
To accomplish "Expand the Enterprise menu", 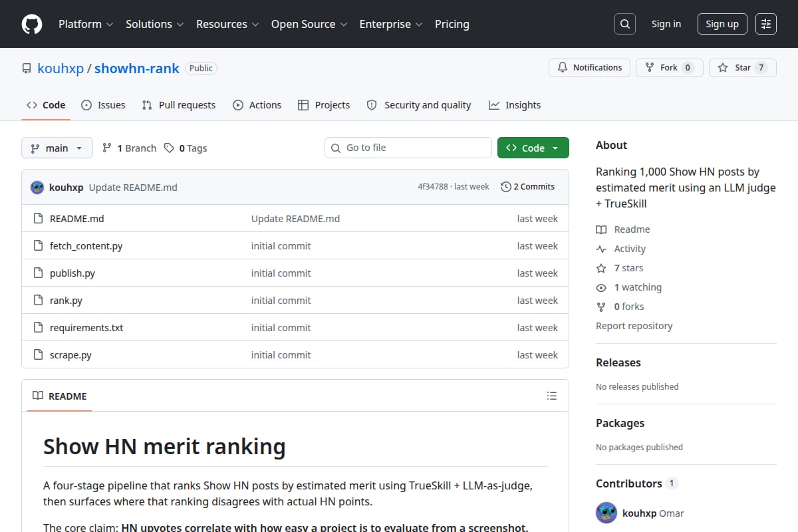I will (391, 24).
